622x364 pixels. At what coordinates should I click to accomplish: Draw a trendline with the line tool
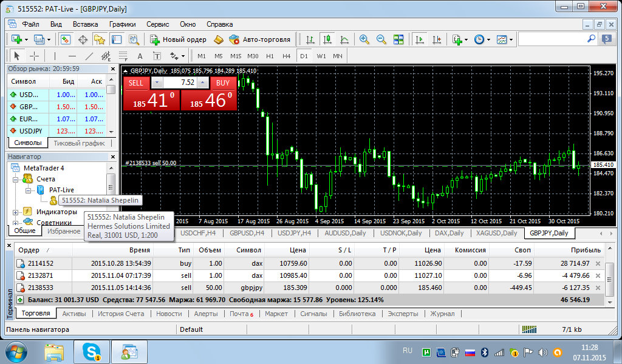click(89, 56)
